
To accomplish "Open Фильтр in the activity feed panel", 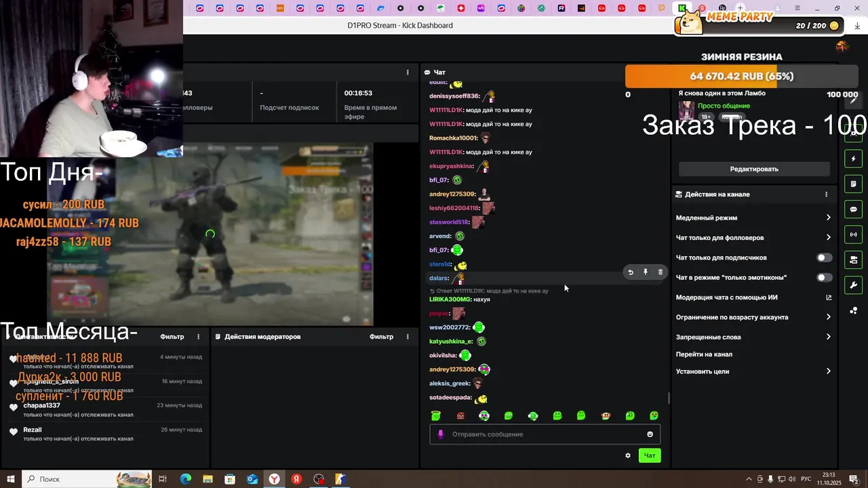I will (172, 337).
